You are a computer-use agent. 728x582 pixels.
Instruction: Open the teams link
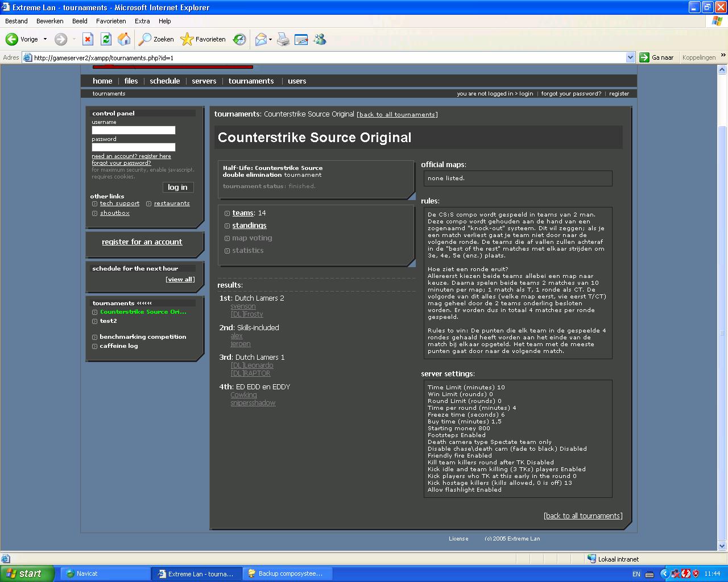[x=243, y=213]
